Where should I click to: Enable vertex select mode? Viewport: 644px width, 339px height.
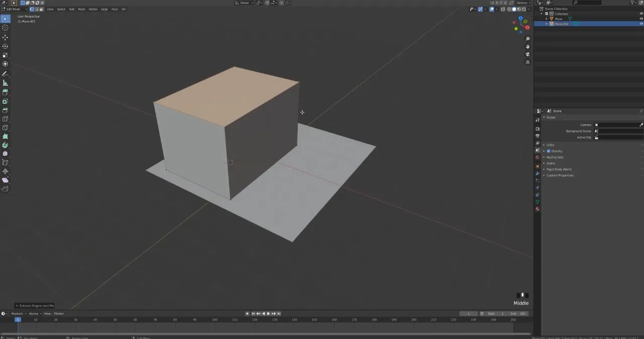(x=32, y=9)
